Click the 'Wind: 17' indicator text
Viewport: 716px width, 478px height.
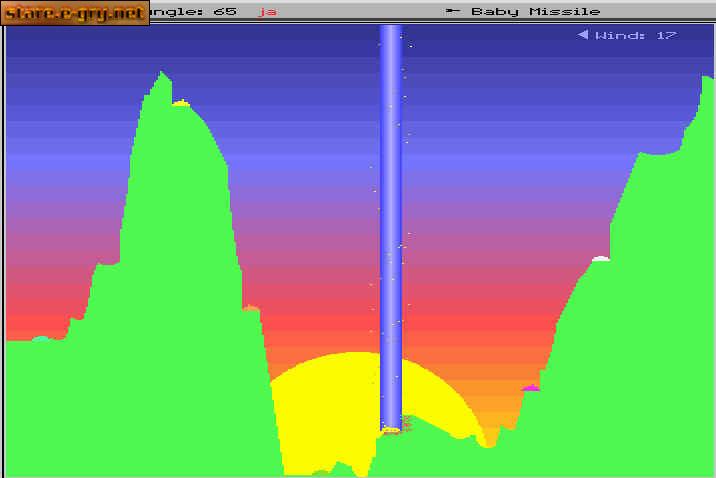636,35
